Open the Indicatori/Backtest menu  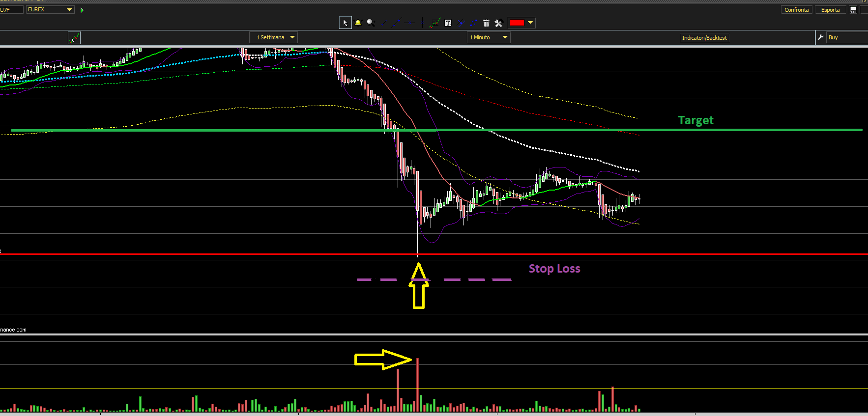coord(704,38)
